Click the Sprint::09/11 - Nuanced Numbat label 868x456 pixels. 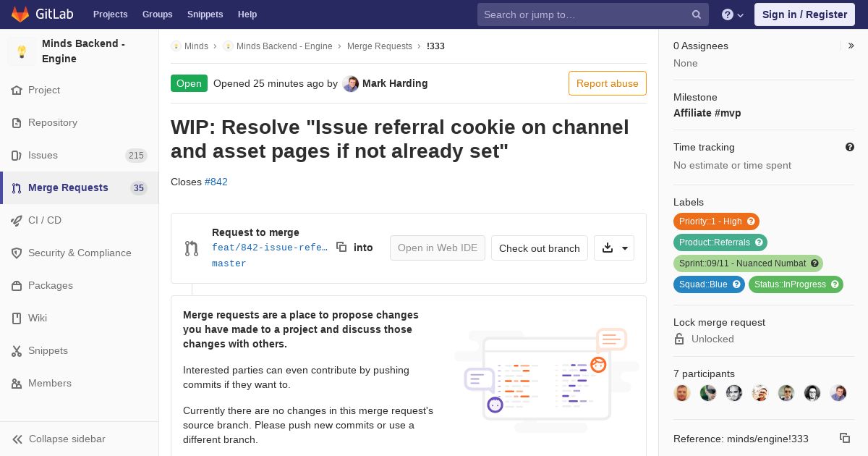click(748, 263)
